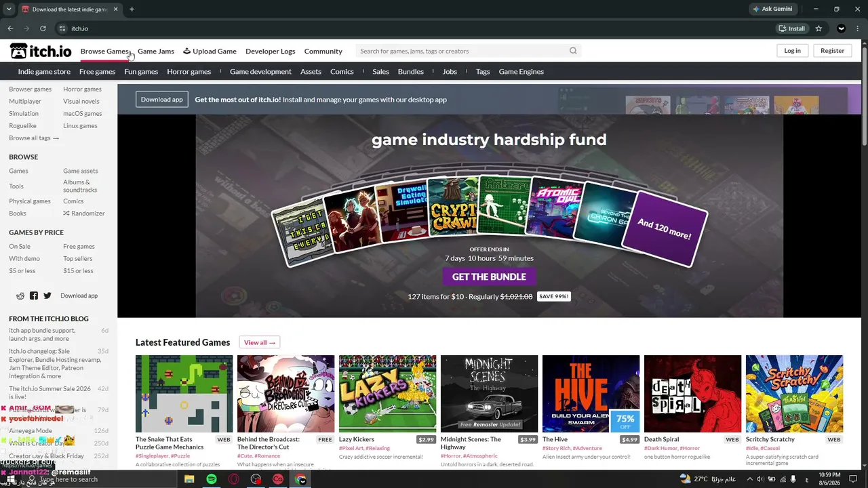
Task: Open the Assets section
Action: [311, 71]
